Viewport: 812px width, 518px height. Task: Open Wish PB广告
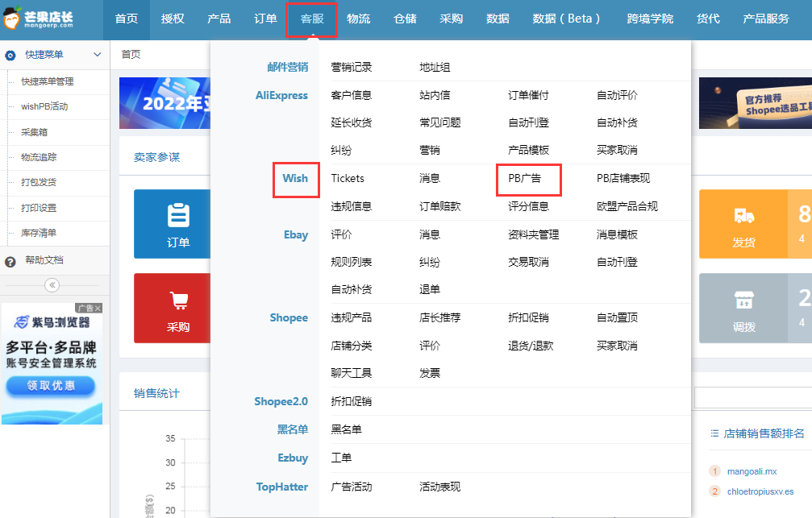(525, 179)
